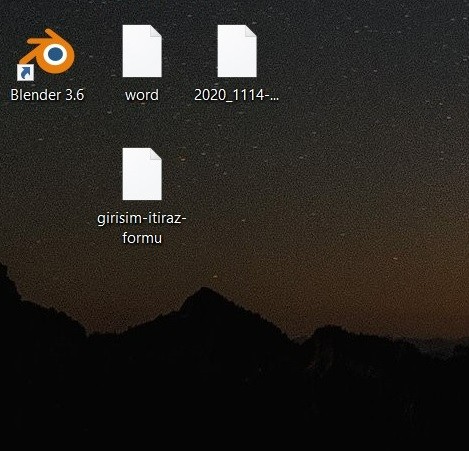The height and width of the screenshot is (451, 469).
Task: Select the blank file icon named word
Action: click(142, 51)
